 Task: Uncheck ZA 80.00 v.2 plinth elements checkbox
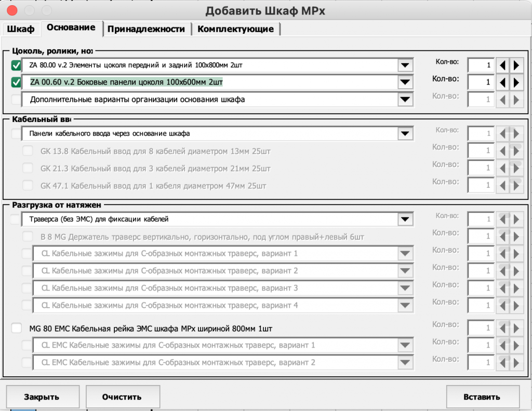[16, 65]
